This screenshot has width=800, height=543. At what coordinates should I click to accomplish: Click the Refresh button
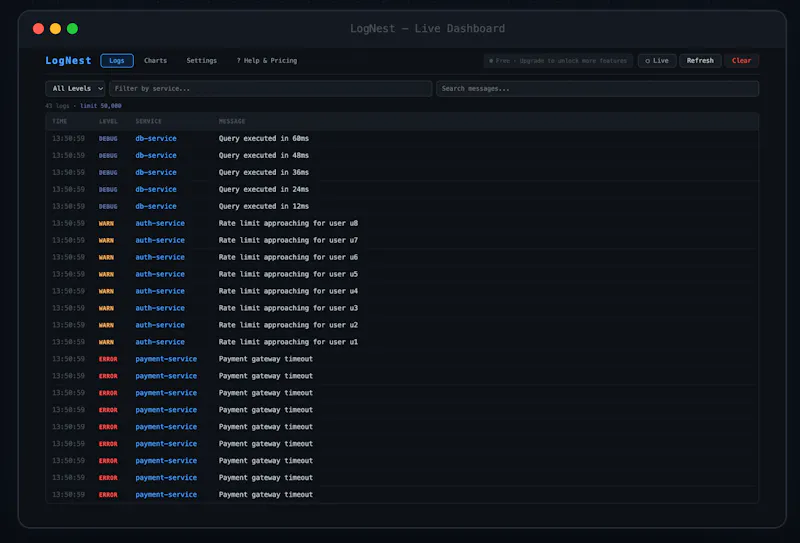700,61
